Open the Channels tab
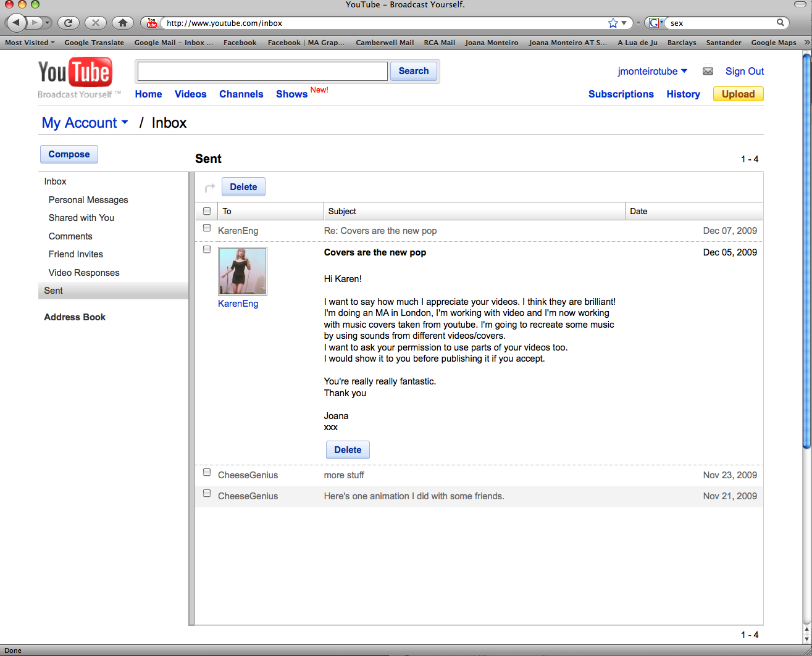The height and width of the screenshot is (656, 812). point(241,94)
